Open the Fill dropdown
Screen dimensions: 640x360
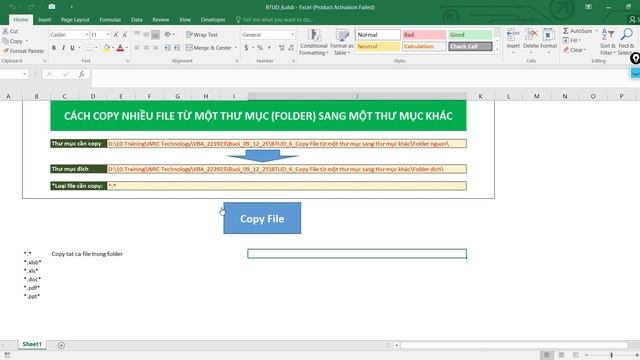click(572, 40)
